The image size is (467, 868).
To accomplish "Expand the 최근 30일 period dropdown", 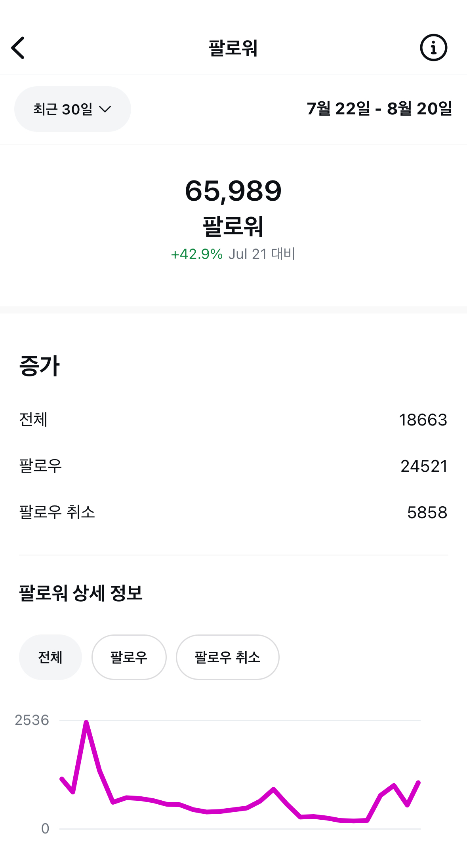I will (72, 109).
